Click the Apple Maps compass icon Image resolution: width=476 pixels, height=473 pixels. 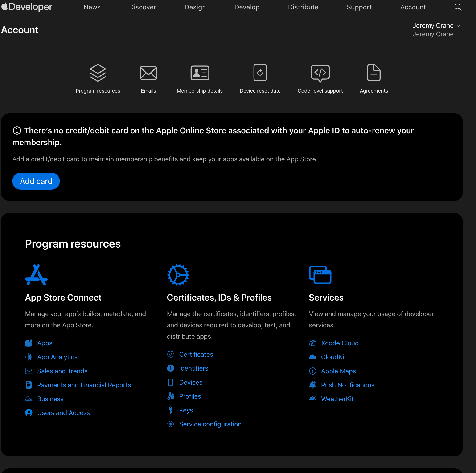(x=313, y=371)
